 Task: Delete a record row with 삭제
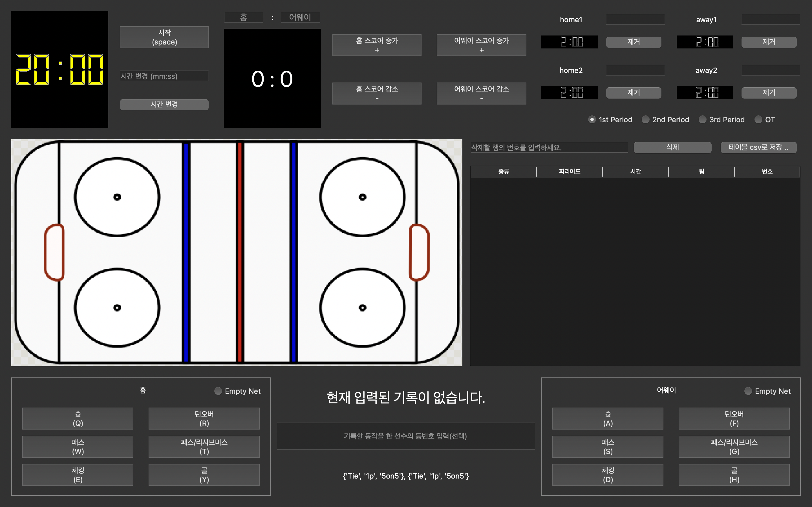[x=672, y=147]
